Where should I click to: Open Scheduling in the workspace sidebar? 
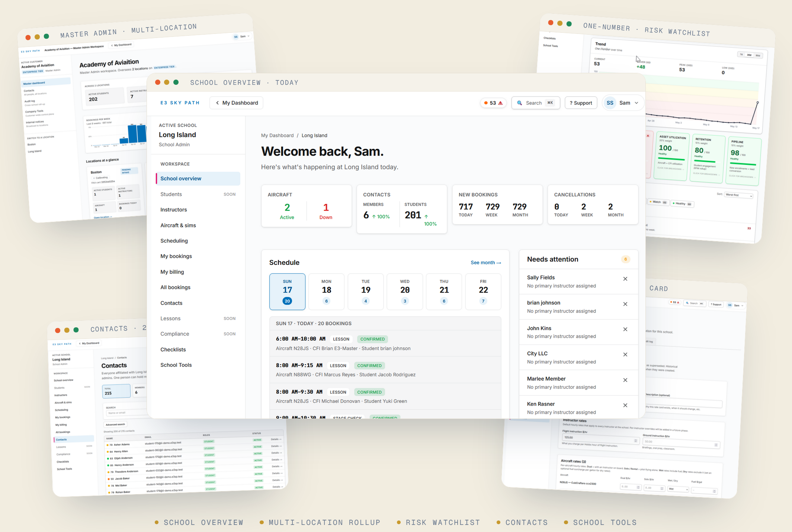point(198,241)
